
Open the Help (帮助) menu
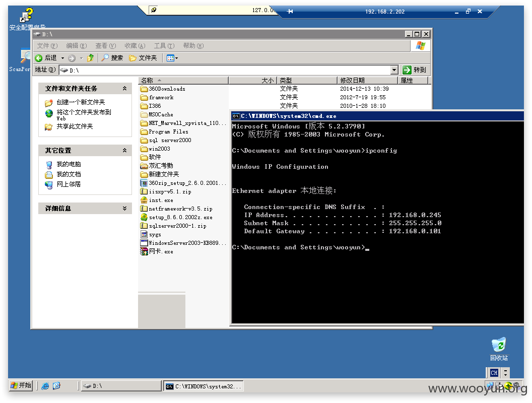click(193, 46)
